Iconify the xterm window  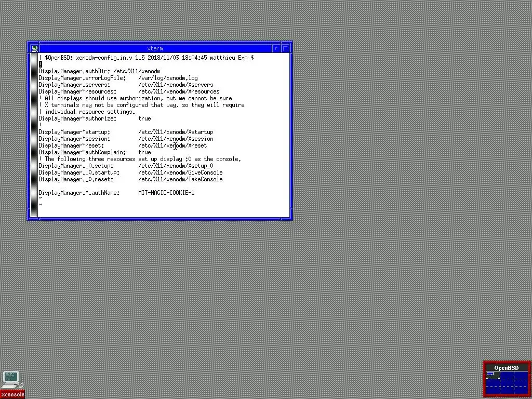[x=276, y=48]
